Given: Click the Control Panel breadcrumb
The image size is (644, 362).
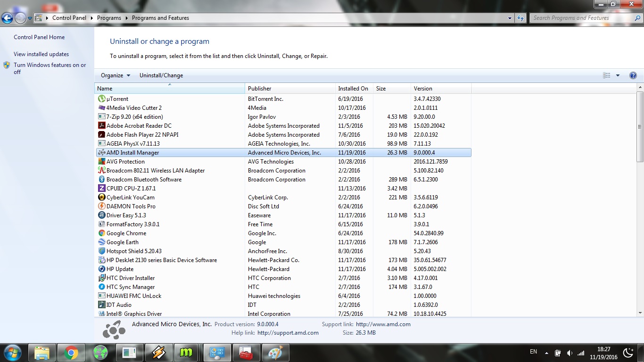Looking at the screenshot, I should tap(69, 18).
